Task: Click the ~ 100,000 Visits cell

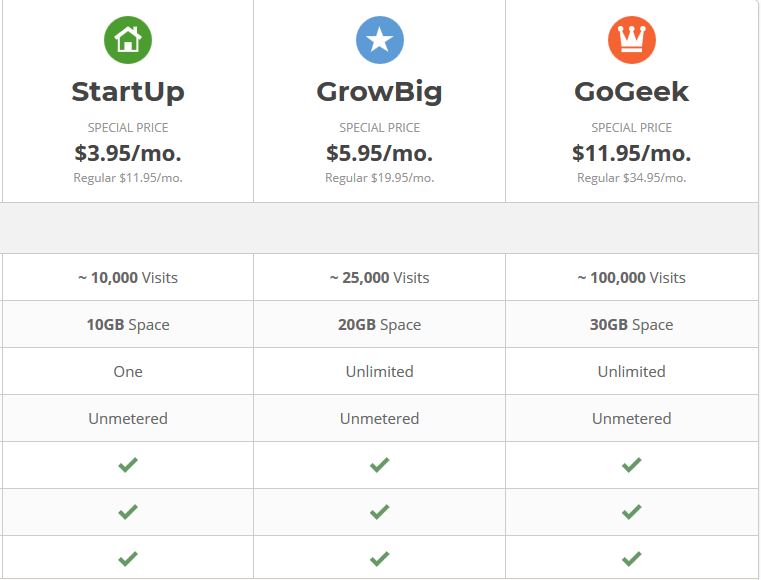Action: pos(631,278)
